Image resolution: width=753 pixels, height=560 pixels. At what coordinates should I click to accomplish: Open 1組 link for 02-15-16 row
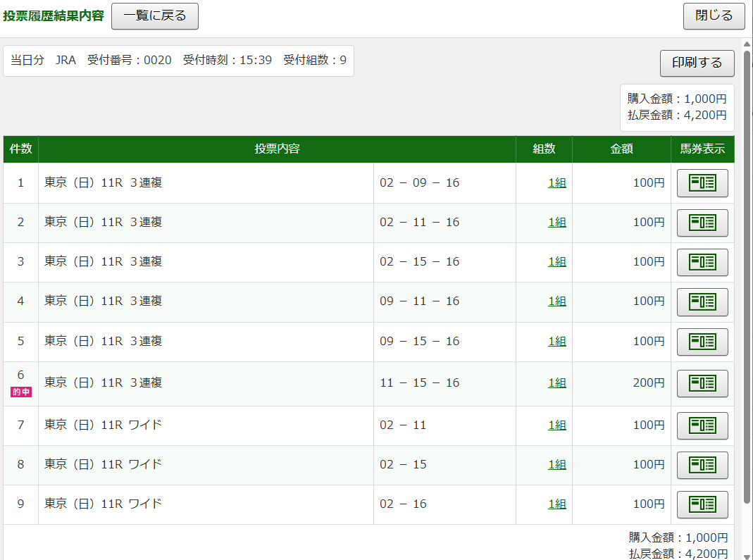(x=557, y=262)
